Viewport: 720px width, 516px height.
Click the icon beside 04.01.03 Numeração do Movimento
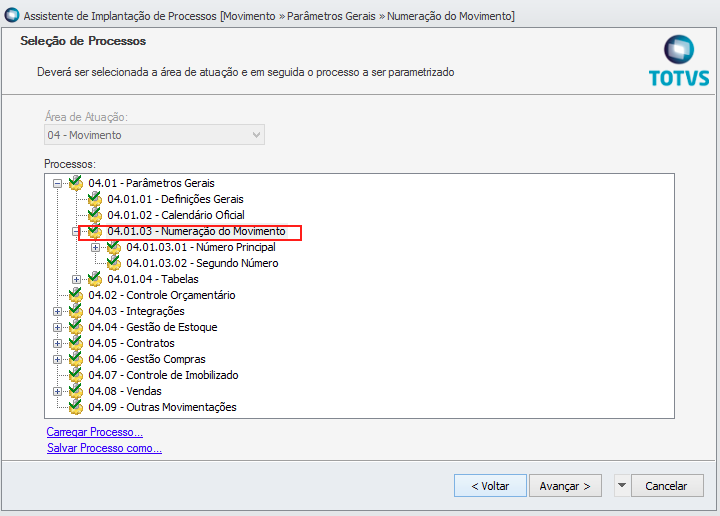95,231
